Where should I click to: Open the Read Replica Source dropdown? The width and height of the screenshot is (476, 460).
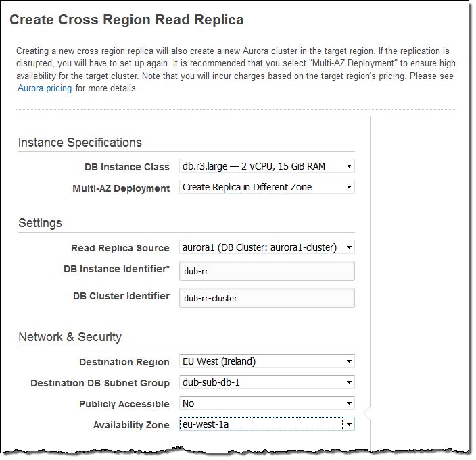[x=266, y=247]
